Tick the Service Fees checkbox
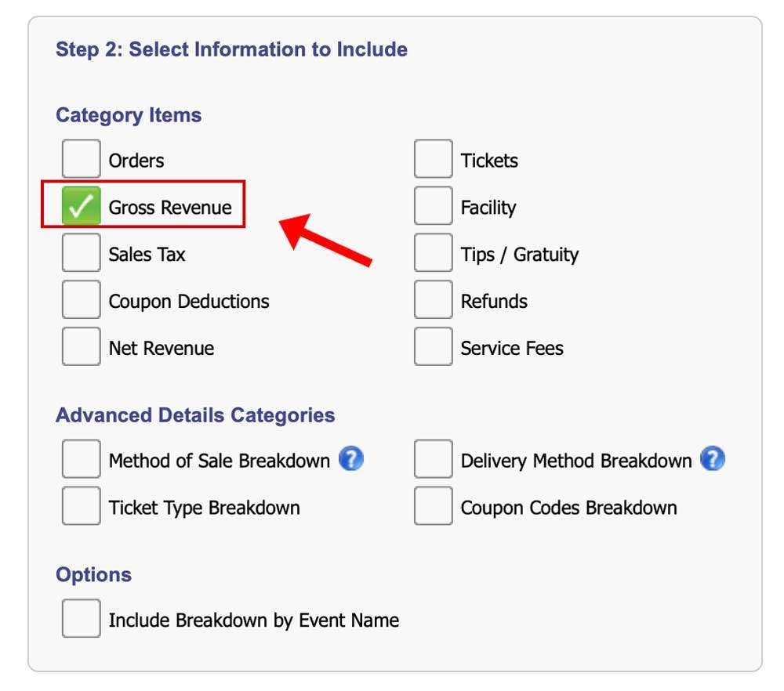This screenshot has height=691, width=784. (x=434, y=347)
